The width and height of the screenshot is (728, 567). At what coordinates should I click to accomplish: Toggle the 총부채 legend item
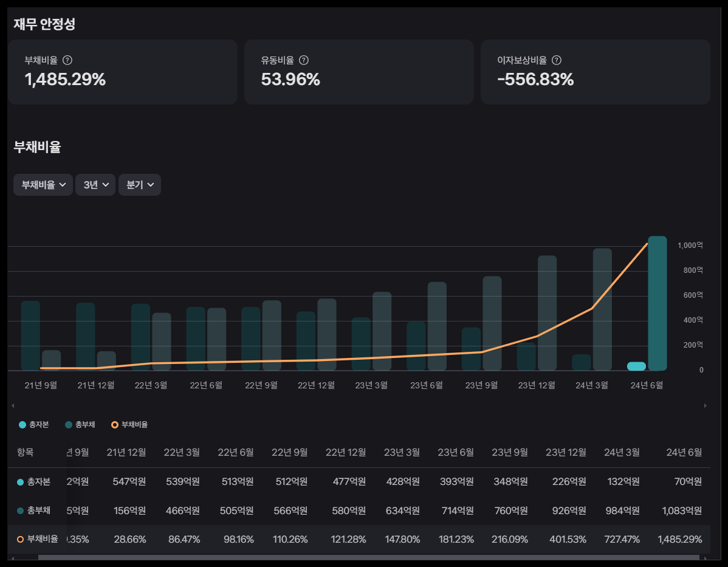click(x=80, y=424)
